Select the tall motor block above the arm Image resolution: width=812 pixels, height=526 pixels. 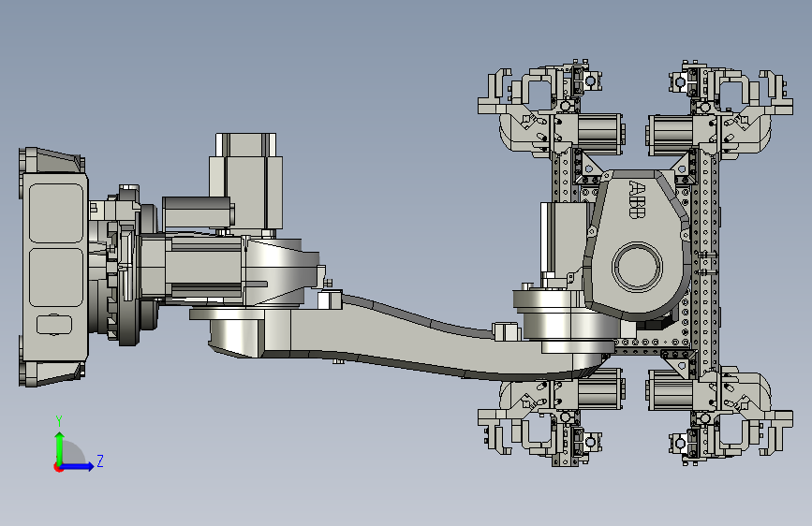click(x=246, y=183)
